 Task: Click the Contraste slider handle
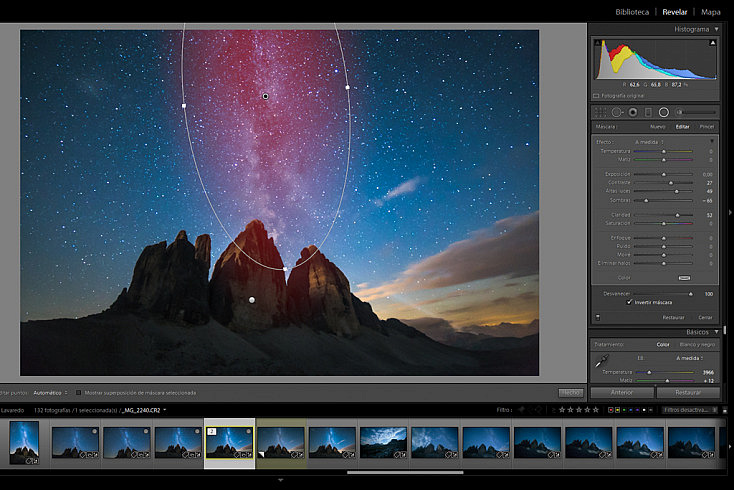tap(671, 183)
